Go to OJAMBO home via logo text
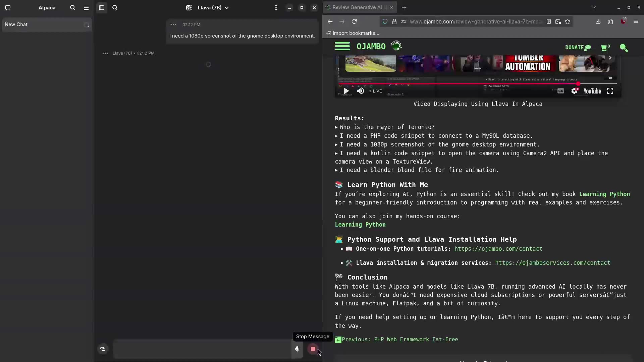The width and height of the screenshot is (644, 362). 371,46
